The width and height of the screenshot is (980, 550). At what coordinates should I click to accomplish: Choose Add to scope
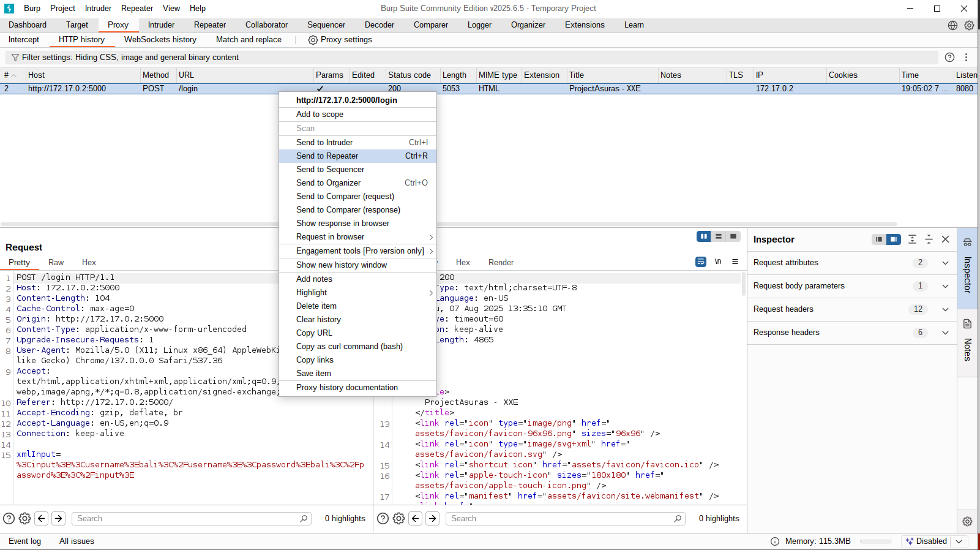tap(357, 115)
